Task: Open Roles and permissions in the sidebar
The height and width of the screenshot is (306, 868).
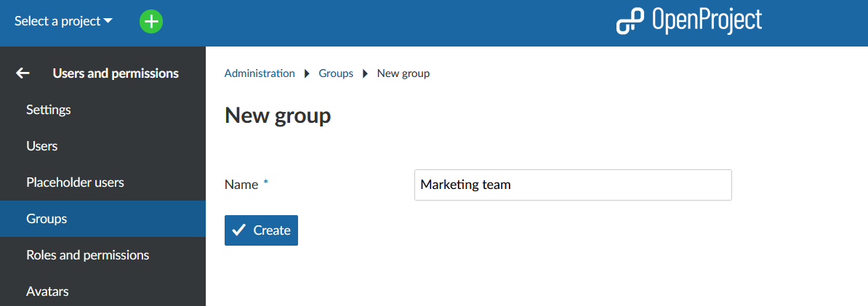Action: pyautogui.click(x=87, y=255)
